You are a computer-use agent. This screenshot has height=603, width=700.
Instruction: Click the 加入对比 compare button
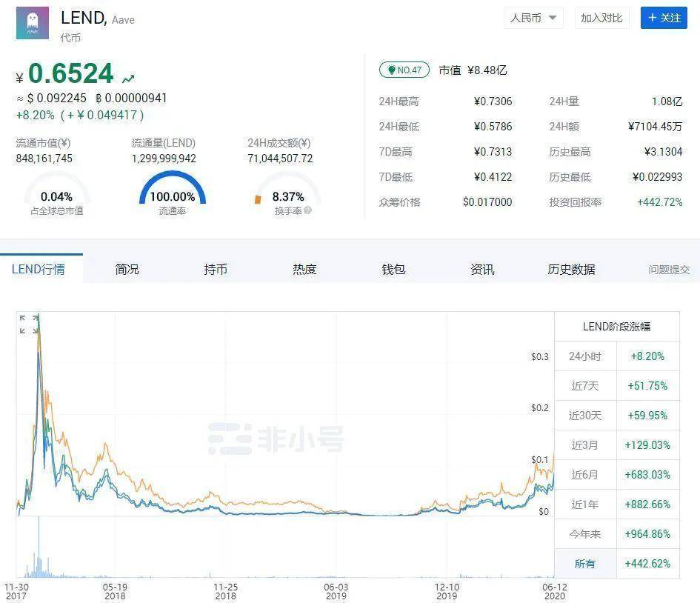coord(601,18)
